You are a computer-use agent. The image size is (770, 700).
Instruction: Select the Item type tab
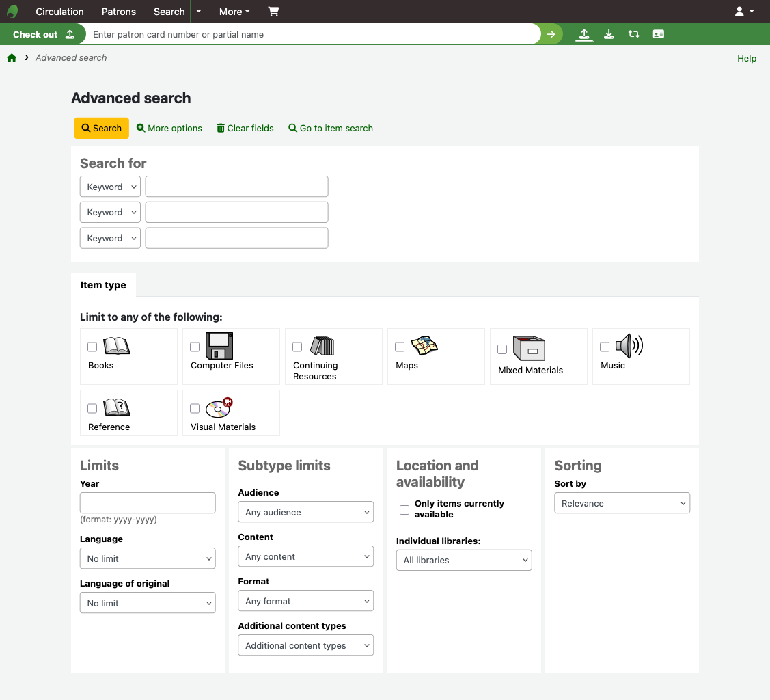(x=103, y=285)
